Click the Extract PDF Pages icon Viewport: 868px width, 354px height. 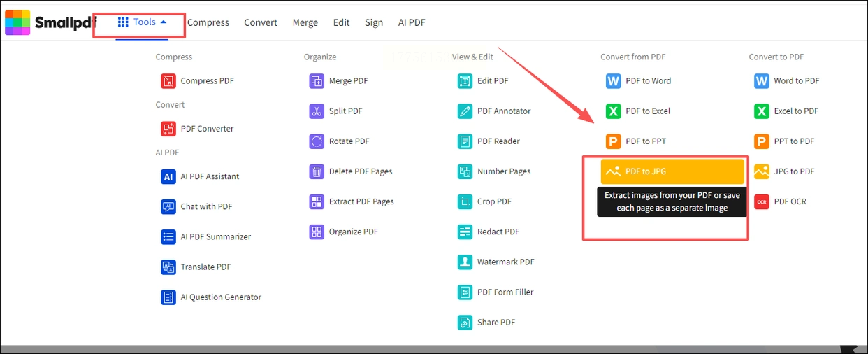317,201
